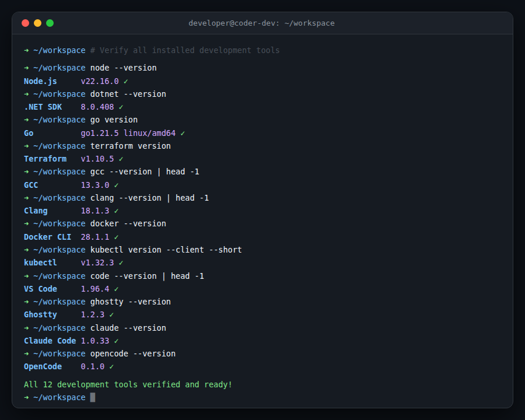Click the checkmark after v1.10.5
Screen dimensions: 525x420
(x=121, y=159)
